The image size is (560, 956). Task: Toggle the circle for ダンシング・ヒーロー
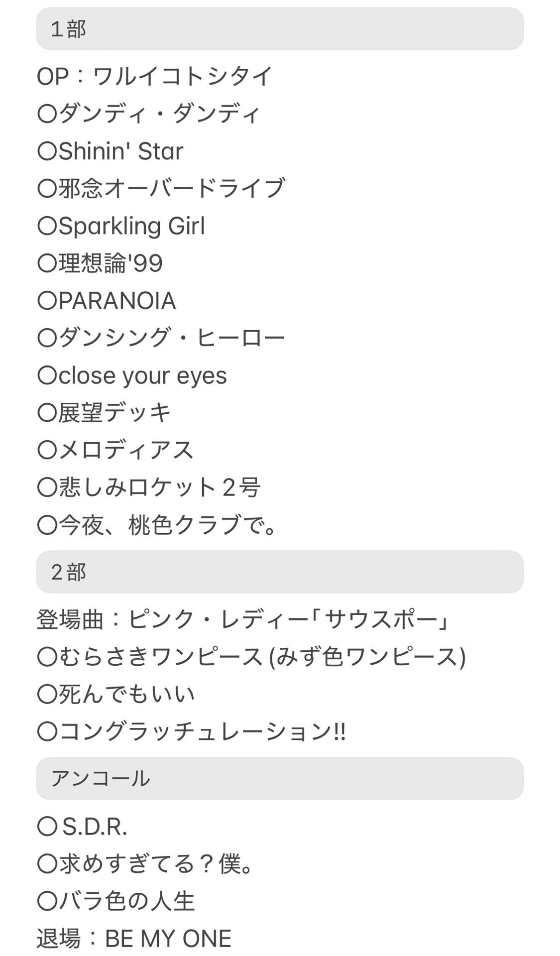click(47, 338)
